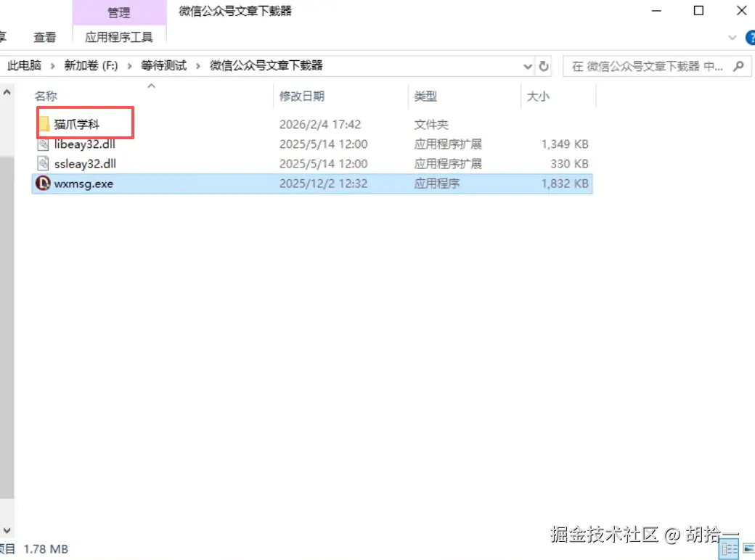This screenshot has height=560, width=755.
Task: Click the 应用程序 type cell of wxmsg.exe
Action: coord(437,184)
